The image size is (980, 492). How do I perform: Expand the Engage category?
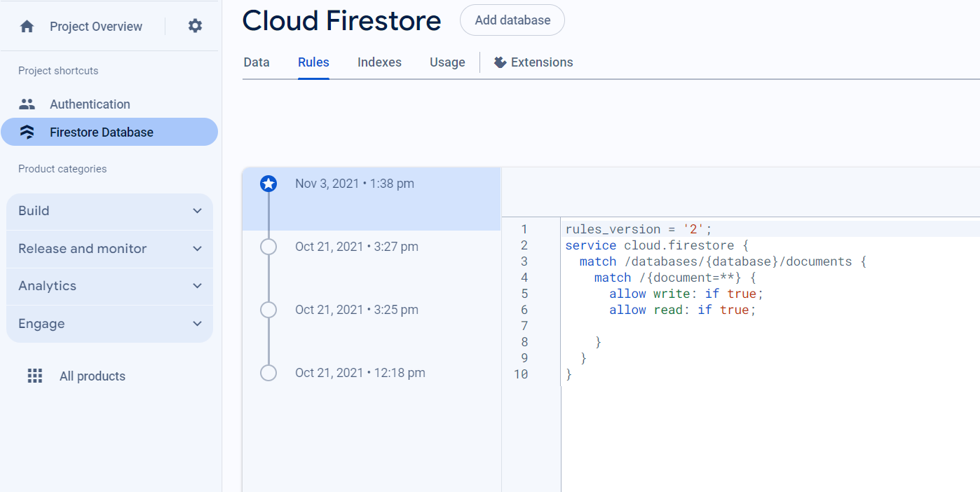[109, 324]
